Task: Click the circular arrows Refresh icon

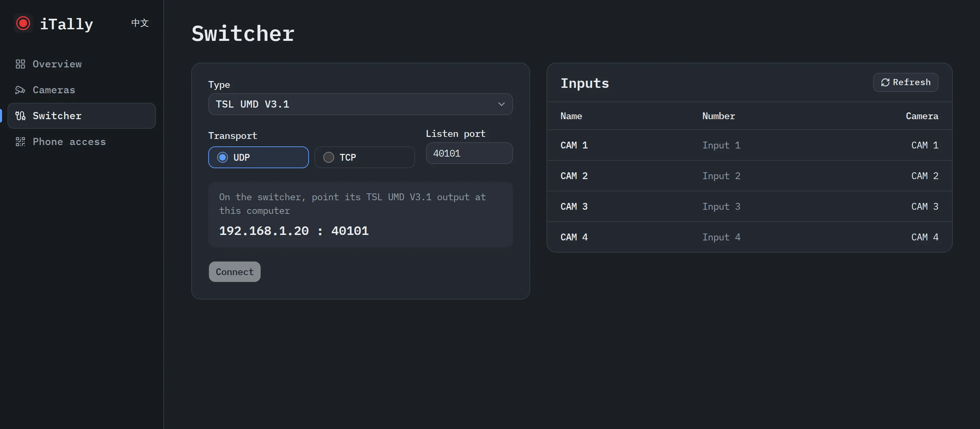Action: (885, 82)
